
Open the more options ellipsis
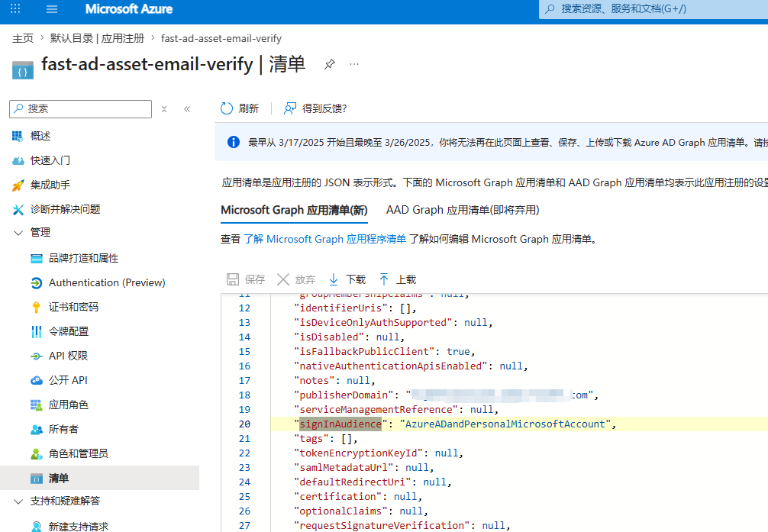[354, 64]
